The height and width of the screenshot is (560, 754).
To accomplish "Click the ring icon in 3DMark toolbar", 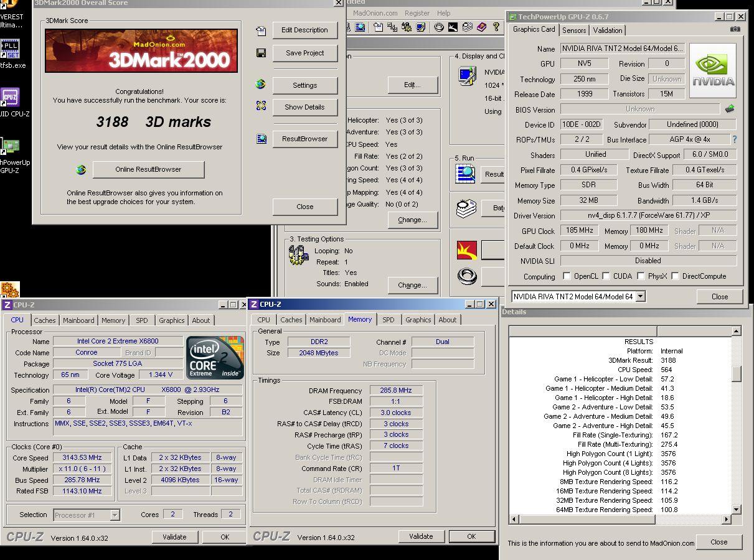I will 439,27.
